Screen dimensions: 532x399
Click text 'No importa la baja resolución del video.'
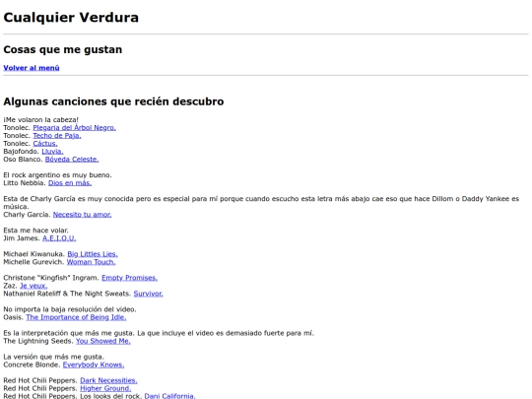[70, 309]
